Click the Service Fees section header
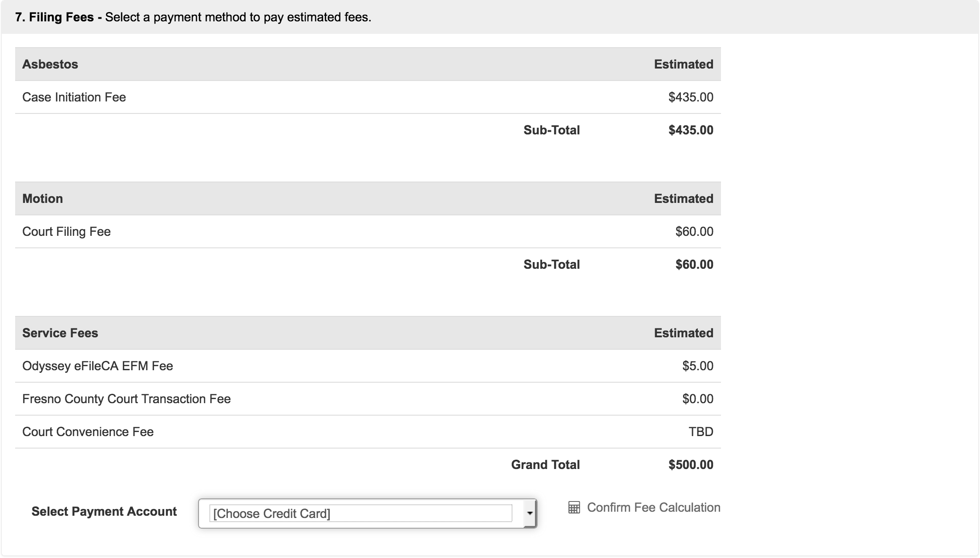980x558 pixels. tap(60, 333)
